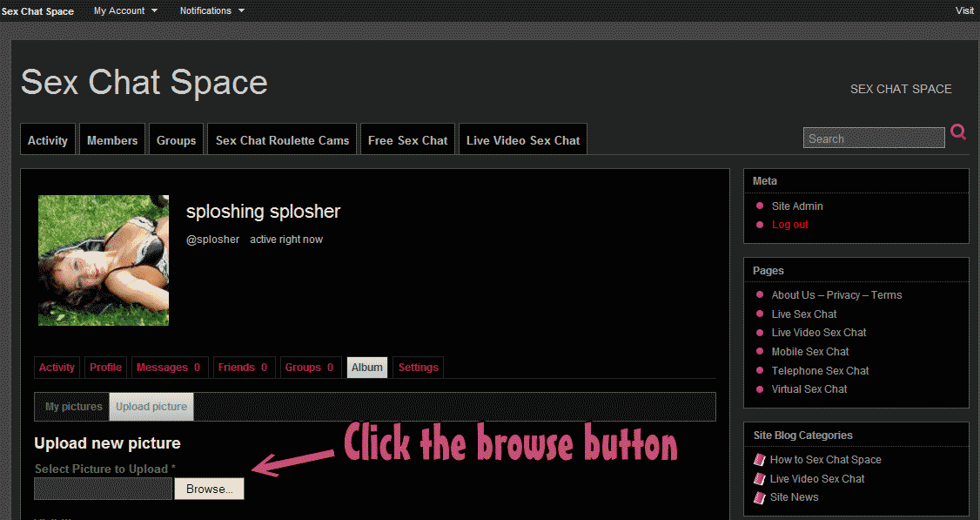Click the red Log out link
This screenshot has height=520, width=980.
[789, 225]
